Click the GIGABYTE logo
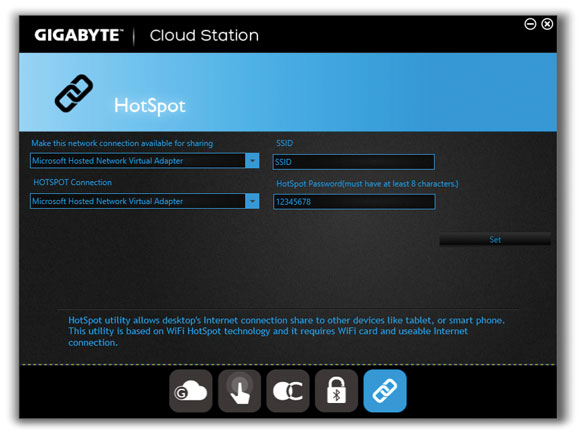580x433 pixels. [x=78, y=35]
